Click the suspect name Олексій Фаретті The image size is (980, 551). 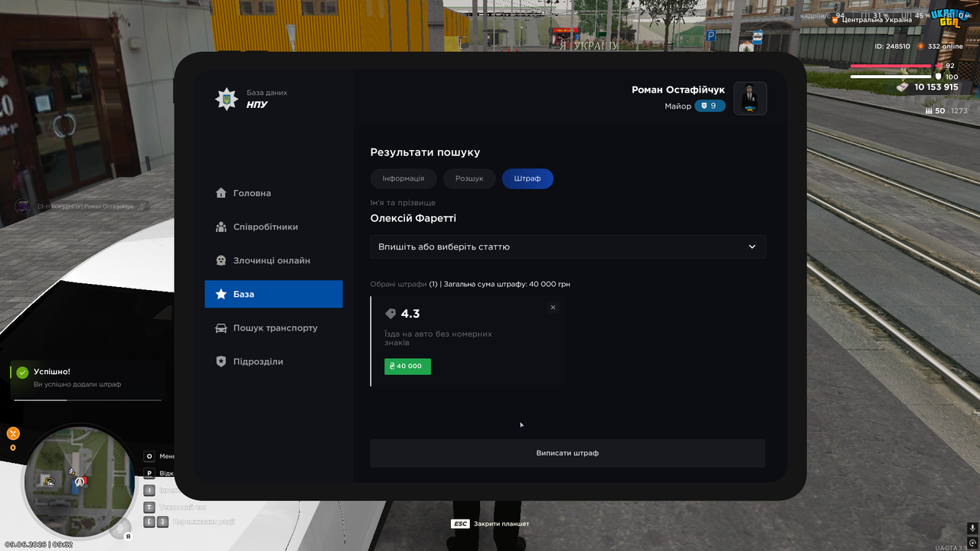pyautogui.click(x=413, y=219)
